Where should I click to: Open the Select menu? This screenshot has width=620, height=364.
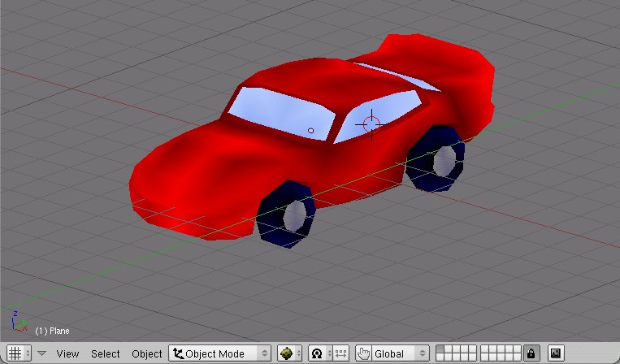coord(105,353)
